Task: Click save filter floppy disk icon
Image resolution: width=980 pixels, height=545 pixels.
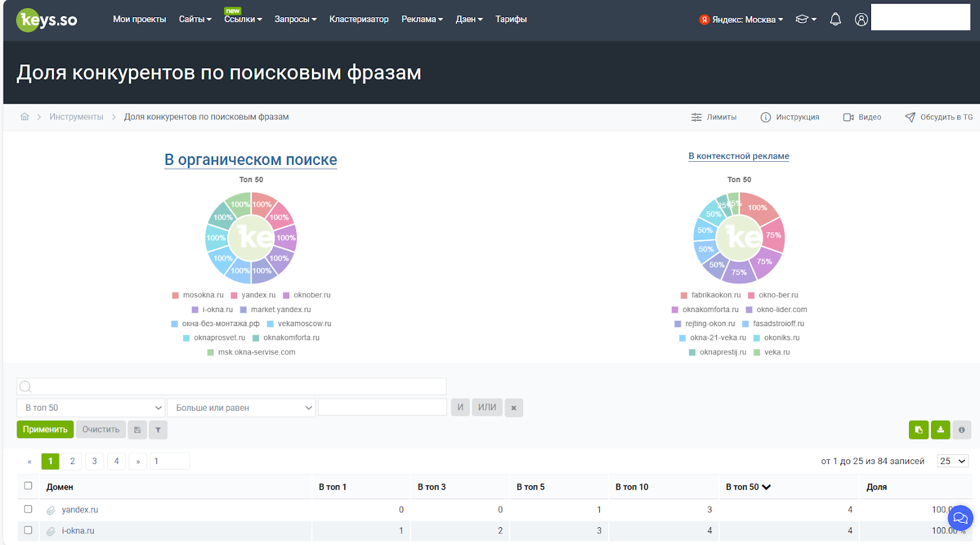Action: click(137, 430)
